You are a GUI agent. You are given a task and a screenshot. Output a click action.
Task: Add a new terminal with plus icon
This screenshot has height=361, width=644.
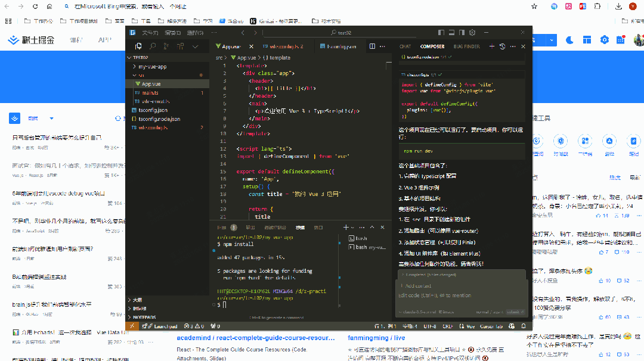pos(346,228)
